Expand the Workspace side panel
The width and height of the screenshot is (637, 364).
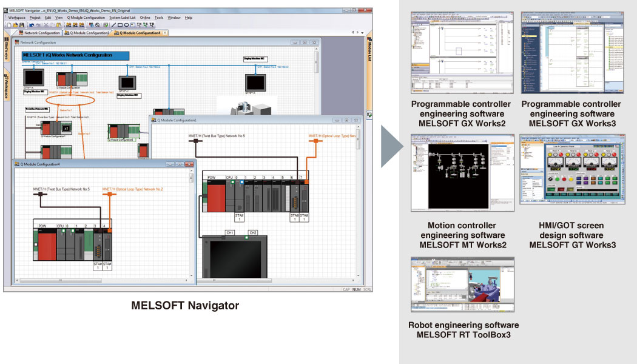click(x=7, y=86)
